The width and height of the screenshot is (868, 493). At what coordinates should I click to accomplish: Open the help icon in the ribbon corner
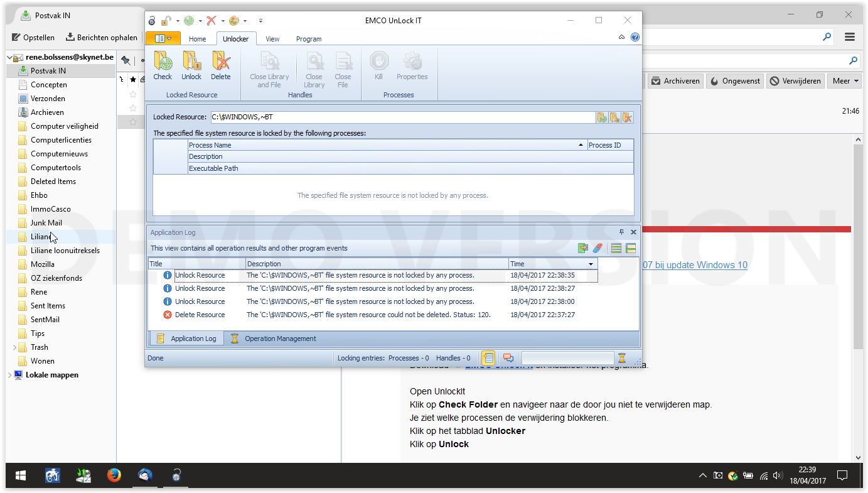point(635,38)
